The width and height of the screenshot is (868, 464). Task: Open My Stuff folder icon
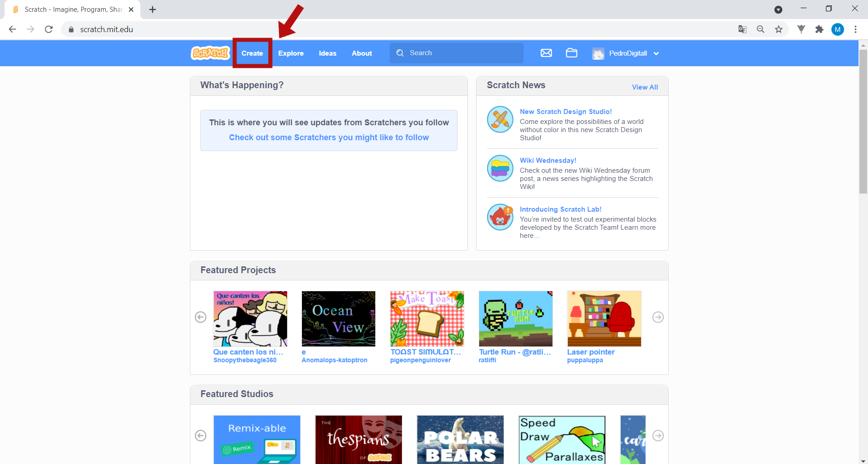click(x=571, y=53)
